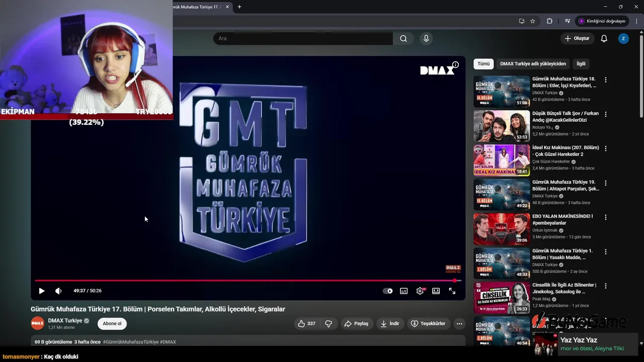Screen dimensions: 644x362
Task: Play the video with the play button
Action: point(42,291)
